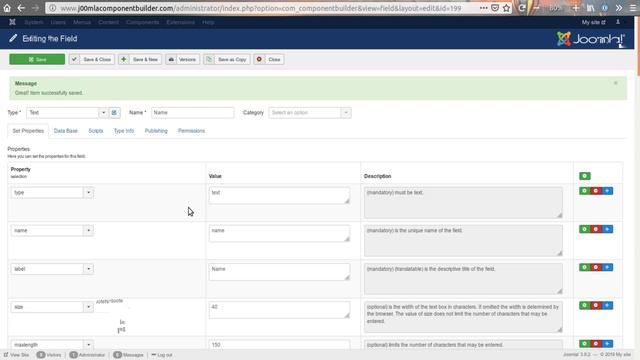
Task: Open the Versions history button
Action: pos(182,59)
